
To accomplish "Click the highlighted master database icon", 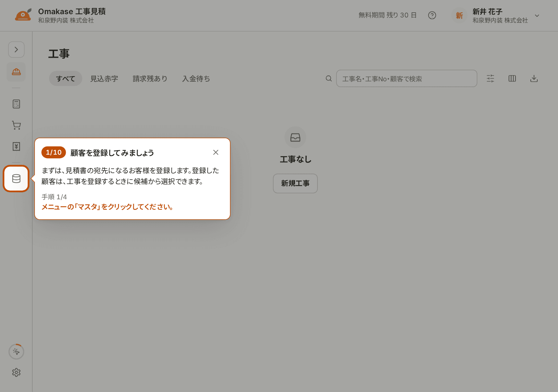I will click(x=16, y=179).
